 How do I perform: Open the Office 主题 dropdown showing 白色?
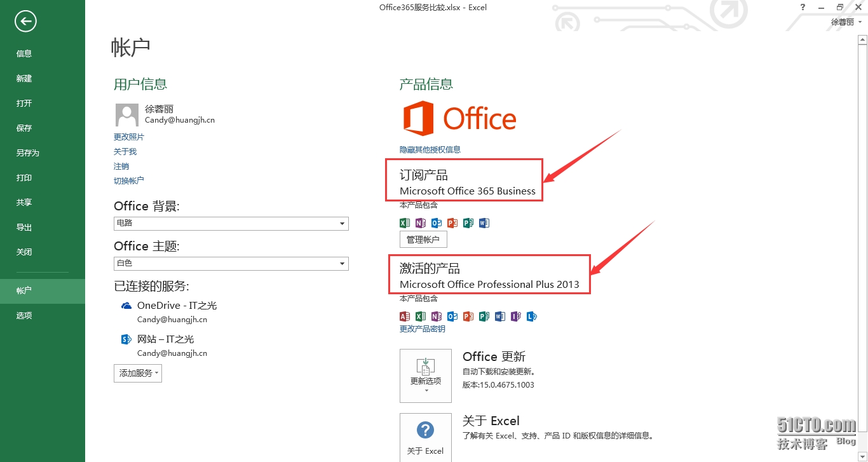pos(231,263)
